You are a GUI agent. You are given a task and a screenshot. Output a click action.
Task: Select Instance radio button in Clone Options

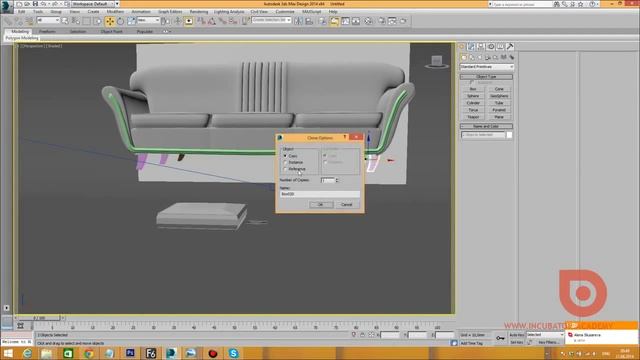tap(285, 162)
